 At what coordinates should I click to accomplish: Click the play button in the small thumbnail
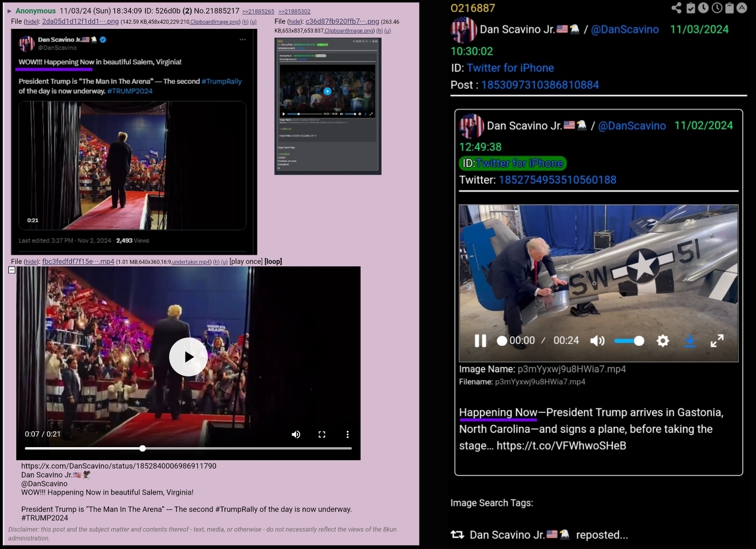(x=327, y=91)
